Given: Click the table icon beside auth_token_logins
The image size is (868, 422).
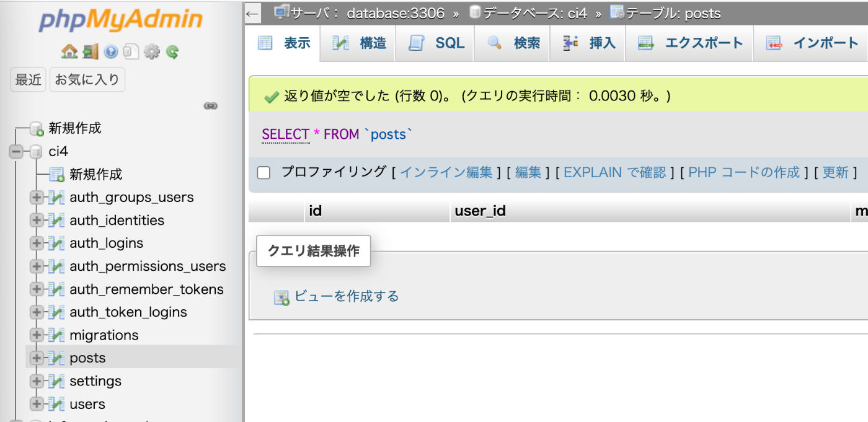Looking at the screenshot, I should coord(57,312).
